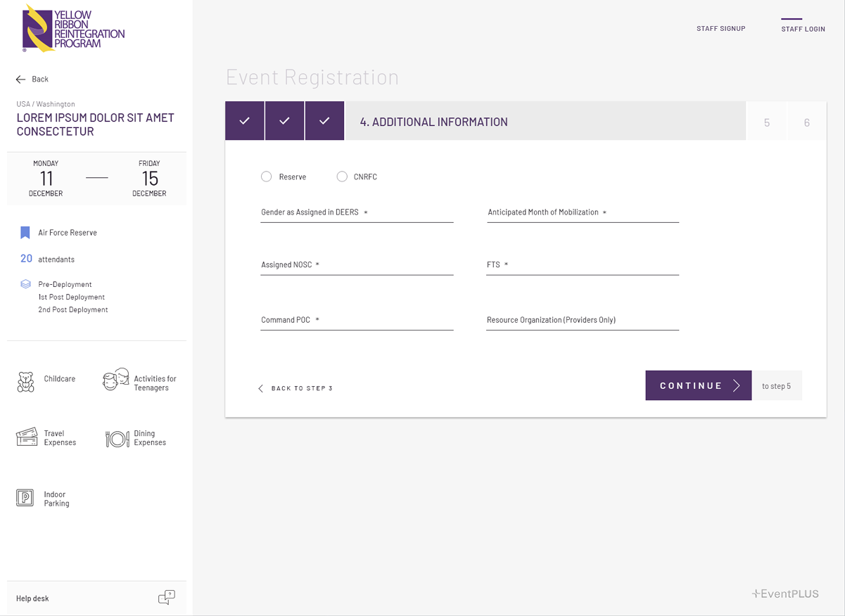
Task: Click the Back to Step 3 chevron
Action: [261, 388]
